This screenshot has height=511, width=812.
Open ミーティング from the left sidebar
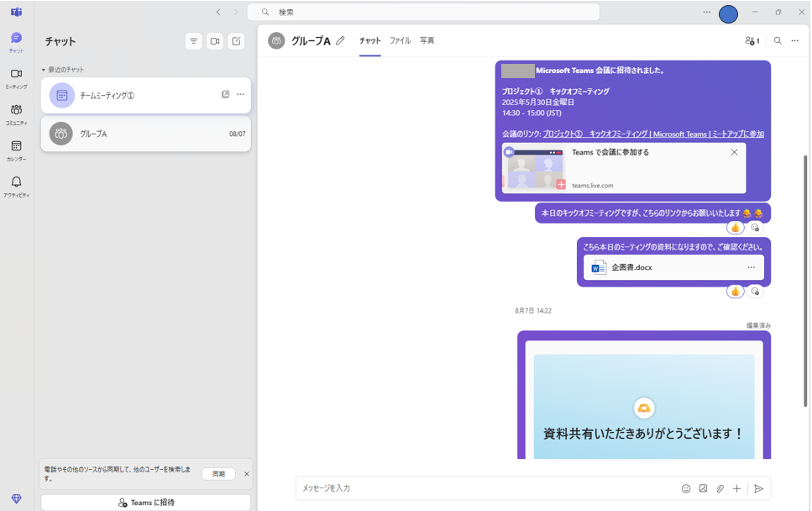[16, 78]
